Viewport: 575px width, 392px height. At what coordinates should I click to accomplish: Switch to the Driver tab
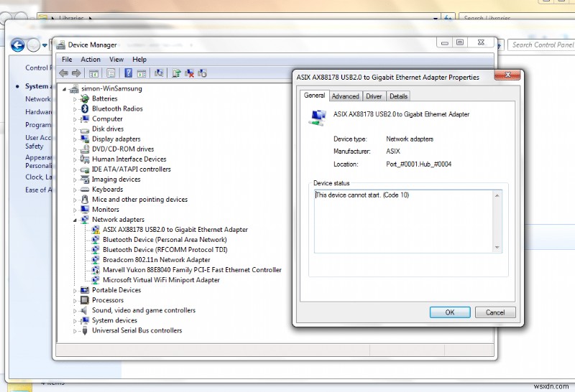pyautogui.click(x=374, y=96)
